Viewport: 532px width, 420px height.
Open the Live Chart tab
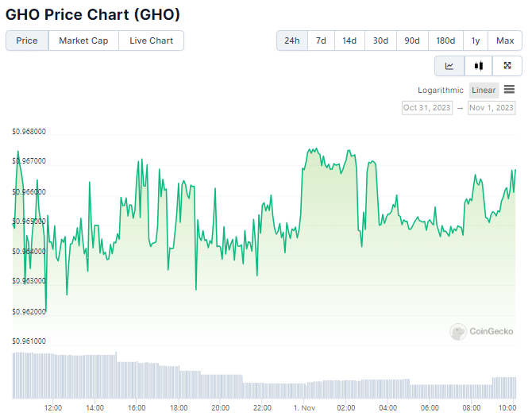point(152,40)
